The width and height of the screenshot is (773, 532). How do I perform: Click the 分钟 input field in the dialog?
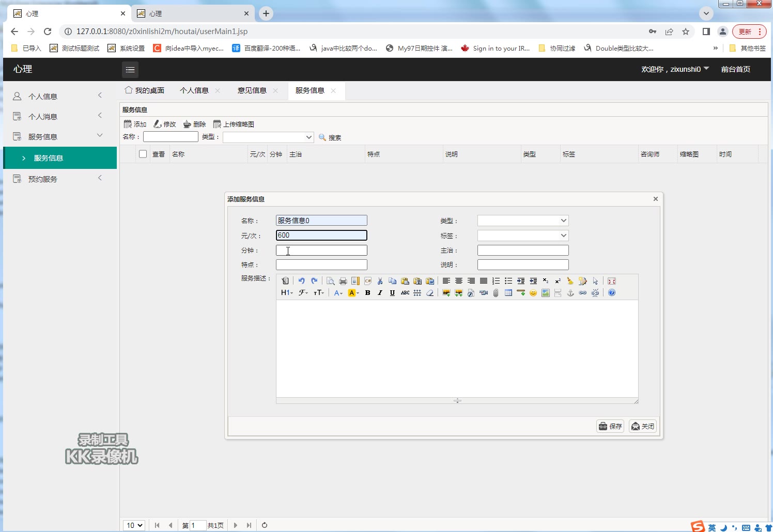pos(321,251)
